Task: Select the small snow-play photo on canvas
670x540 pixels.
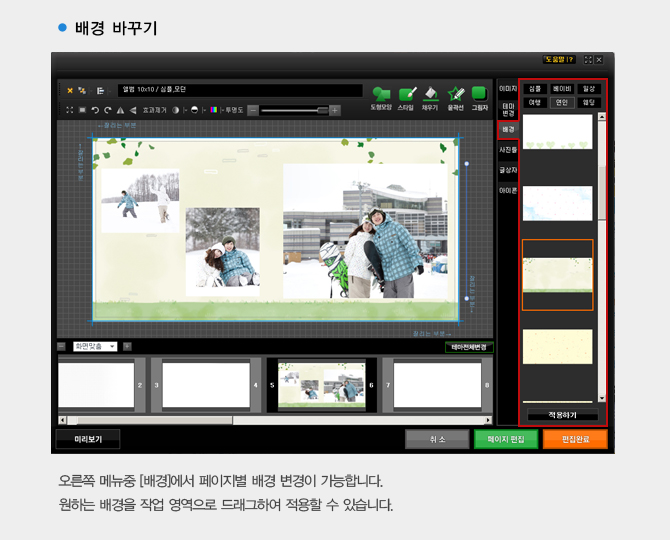Action: point(141,201)
